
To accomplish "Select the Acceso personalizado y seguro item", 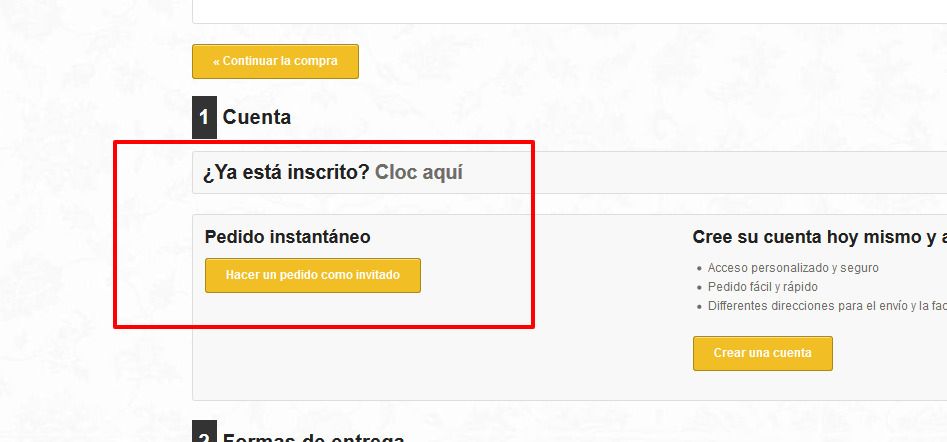I will click(793, 267).
